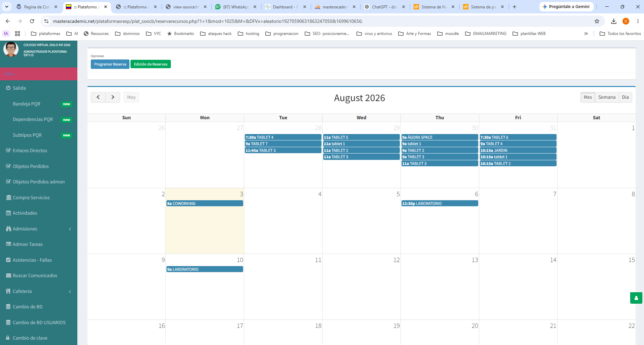Open Objetos Perdidos admon in the sidebar
Image resolution: width=644 pixels, height=345 pixels.
39,182
